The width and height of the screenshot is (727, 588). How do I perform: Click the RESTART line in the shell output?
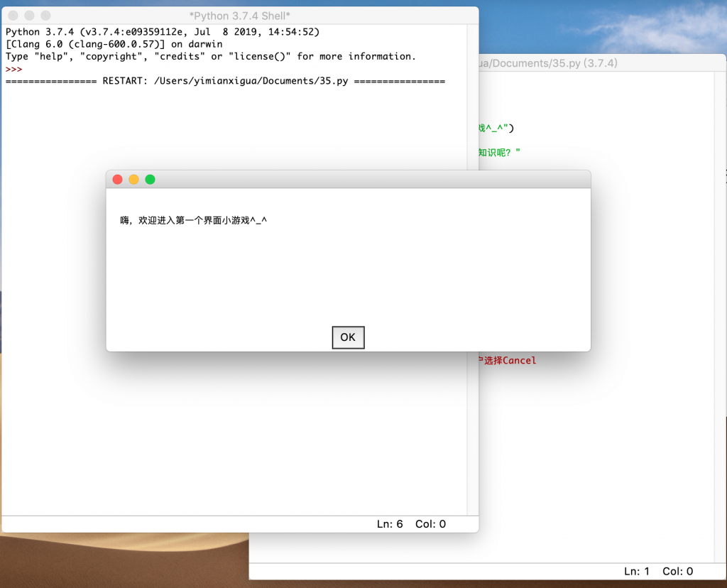coord(225,81)
